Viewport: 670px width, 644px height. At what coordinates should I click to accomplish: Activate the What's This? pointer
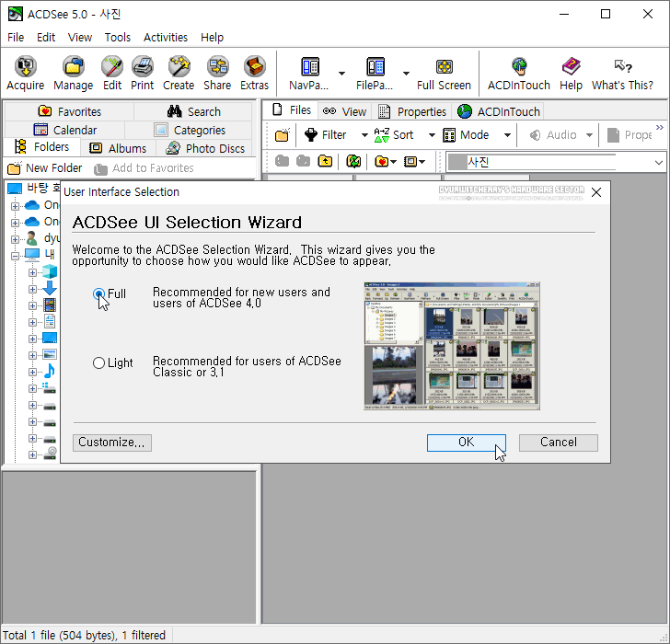click(622, 73)
